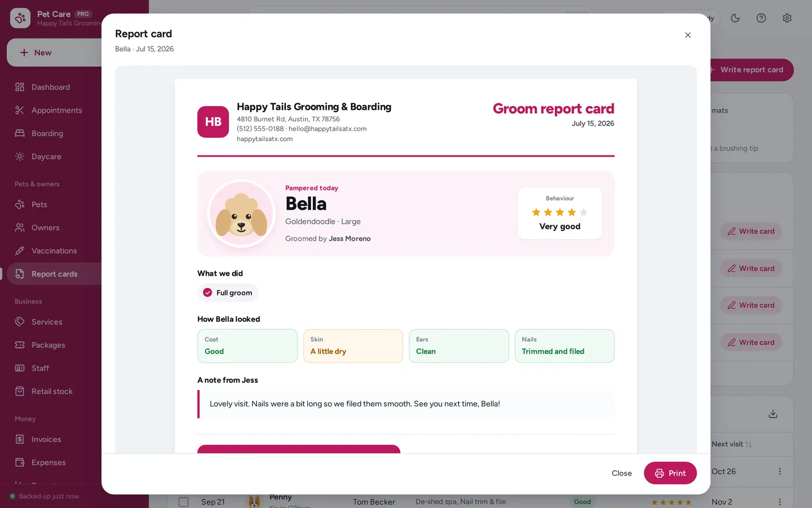This screenshot has width=812, height=508.
Task: Click Bella's dog avatar
Action: point(241,214)
